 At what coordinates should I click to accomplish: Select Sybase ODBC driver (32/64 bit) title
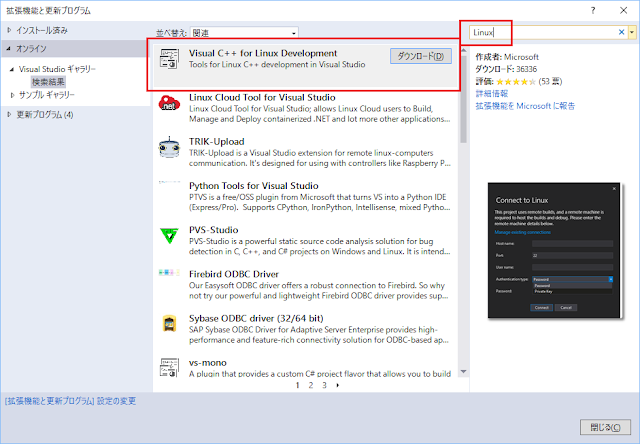[x=256, y=318]
